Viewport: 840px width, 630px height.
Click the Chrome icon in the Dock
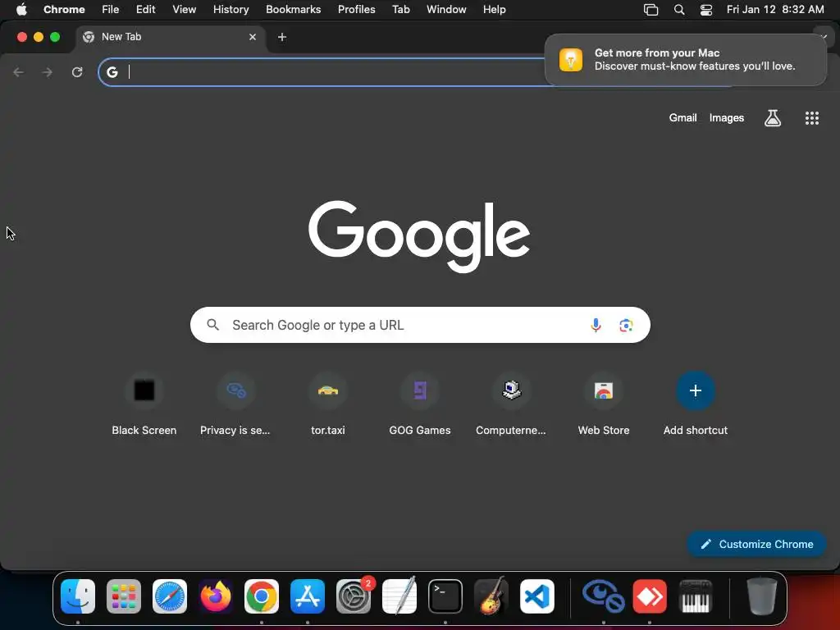(262, 596)
